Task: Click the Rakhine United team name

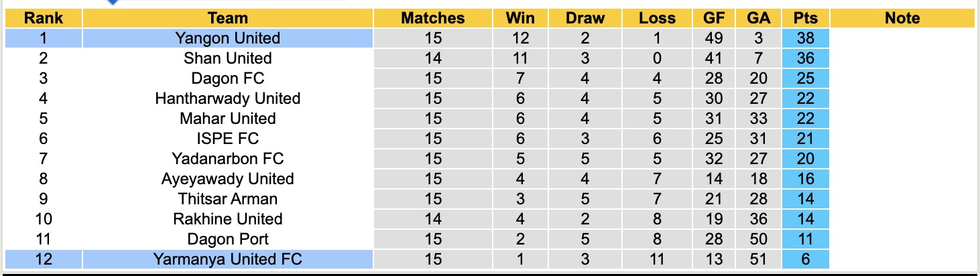Action: (227, 219)
